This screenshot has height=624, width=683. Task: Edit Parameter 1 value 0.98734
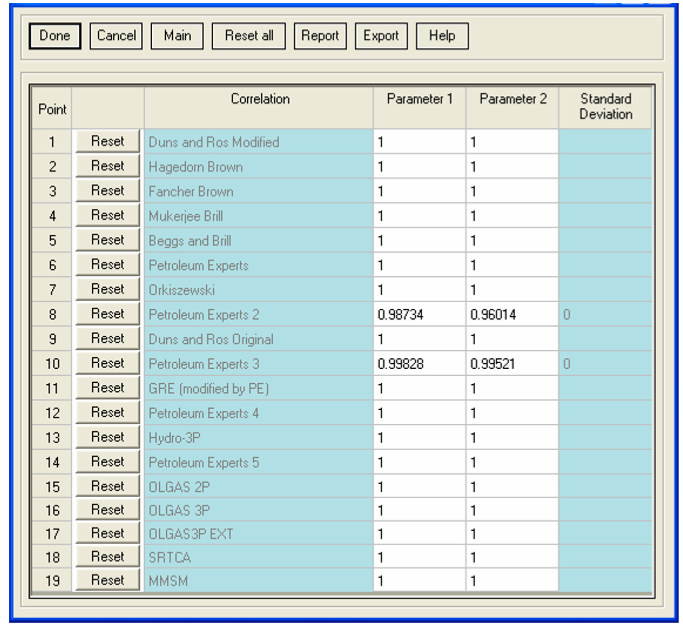click(419, 314)
